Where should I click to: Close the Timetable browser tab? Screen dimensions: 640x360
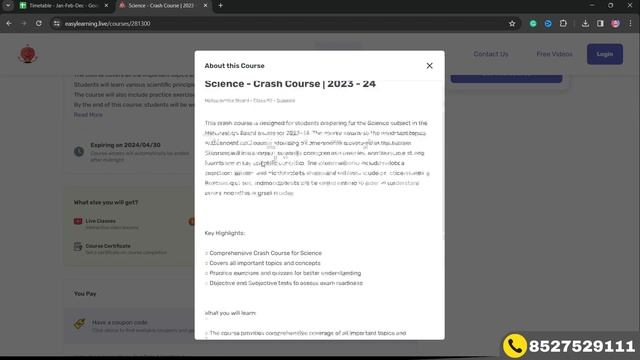click(107, 6)
